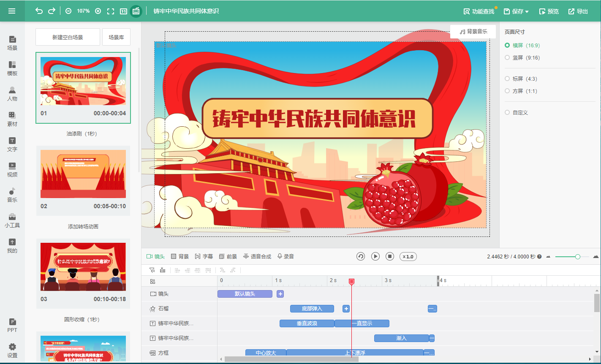Open 场景库 scene library
Screen dimensions: 601x364
click(x=116, y=37)
